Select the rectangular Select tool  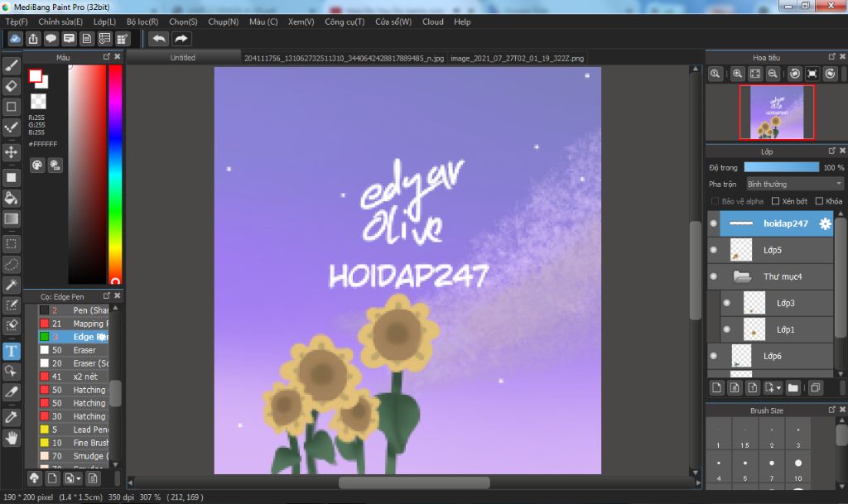12,243
